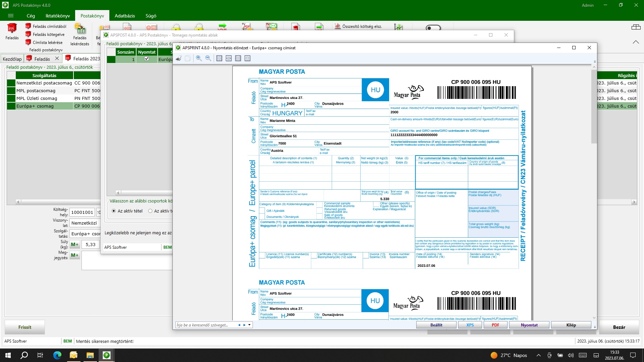The image size is (644, 362).
Task: Show hidden system tray icons
Action: tap(539, 355)
